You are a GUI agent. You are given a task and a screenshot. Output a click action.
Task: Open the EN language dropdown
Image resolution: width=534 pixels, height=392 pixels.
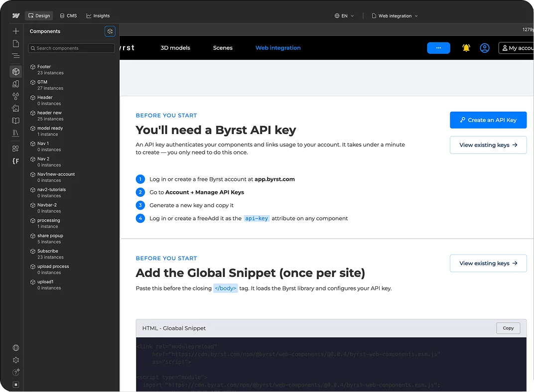[344, 15]
